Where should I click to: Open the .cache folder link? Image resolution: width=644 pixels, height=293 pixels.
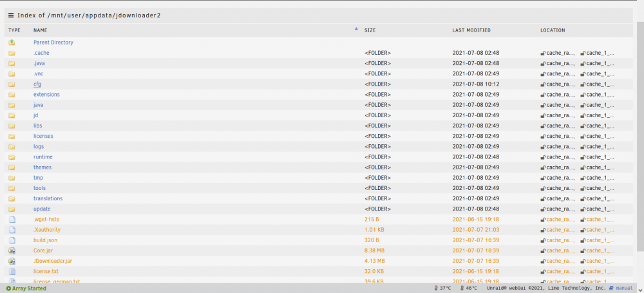41,53
